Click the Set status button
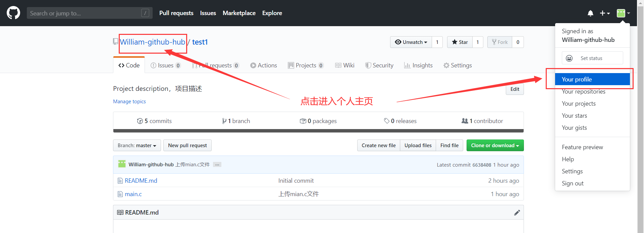 click(592, 58)
